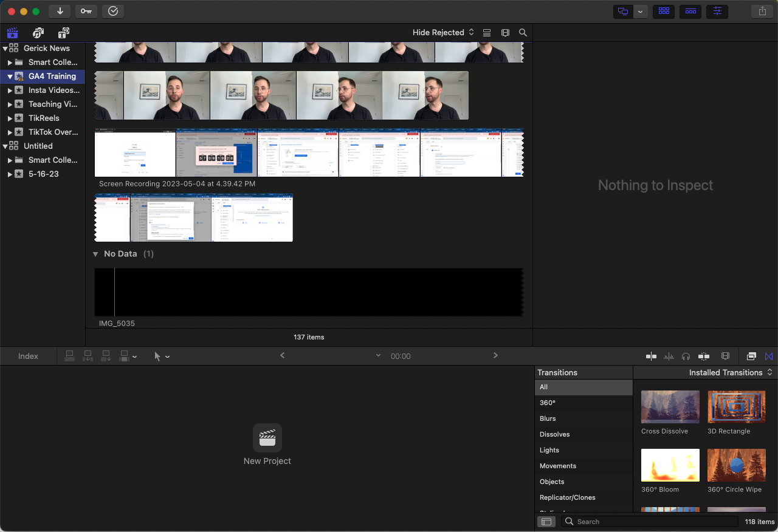Click the Share export icon
778x532 pixels.
pos(762,12)
